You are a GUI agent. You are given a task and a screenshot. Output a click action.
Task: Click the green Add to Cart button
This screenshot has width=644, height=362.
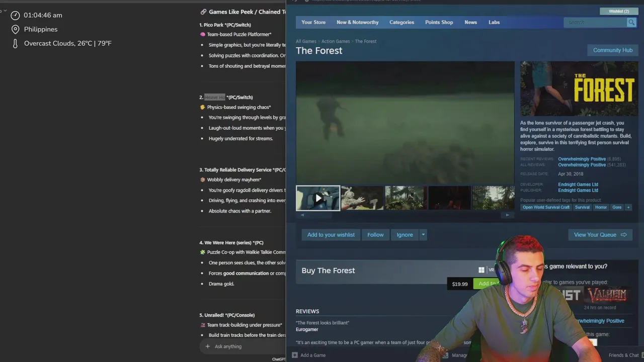click(487, 284)
